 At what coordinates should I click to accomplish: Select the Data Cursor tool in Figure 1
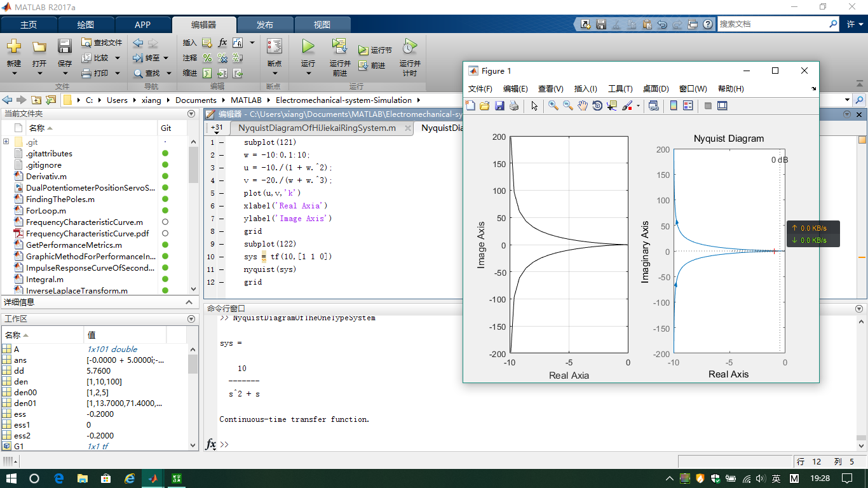(x=612, y=106)
